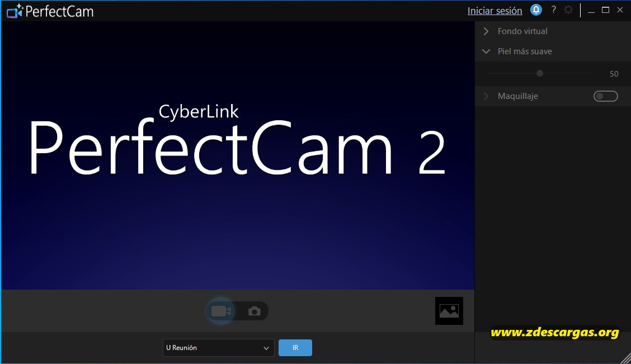Expand the Fondo virtual section
The height and width of the screenshot is (364, 631).
coord(486,31)
